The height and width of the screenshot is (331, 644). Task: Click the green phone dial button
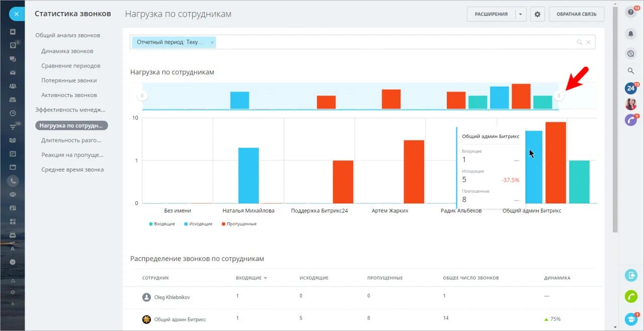tap(631, 296)
